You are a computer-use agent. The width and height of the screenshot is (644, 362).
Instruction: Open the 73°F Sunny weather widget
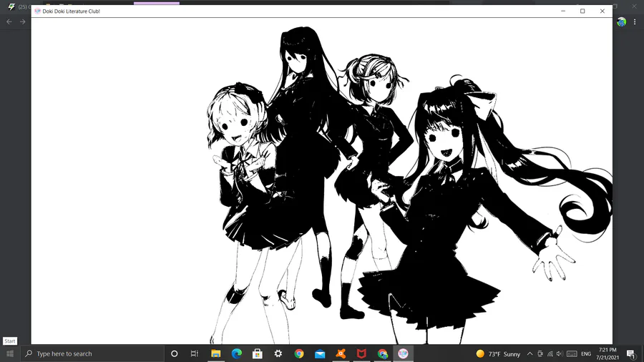coord(498,353)
